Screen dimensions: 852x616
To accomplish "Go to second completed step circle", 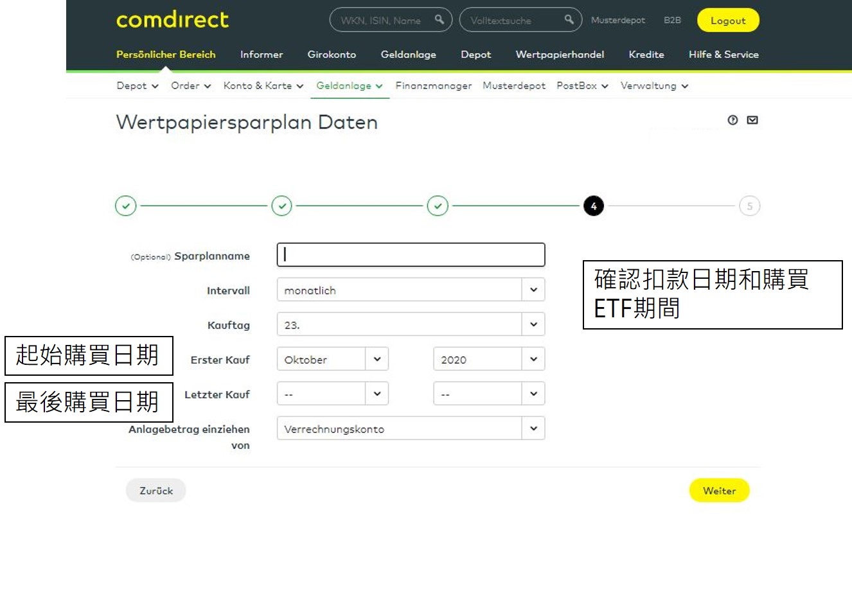I will click(282, 206).
